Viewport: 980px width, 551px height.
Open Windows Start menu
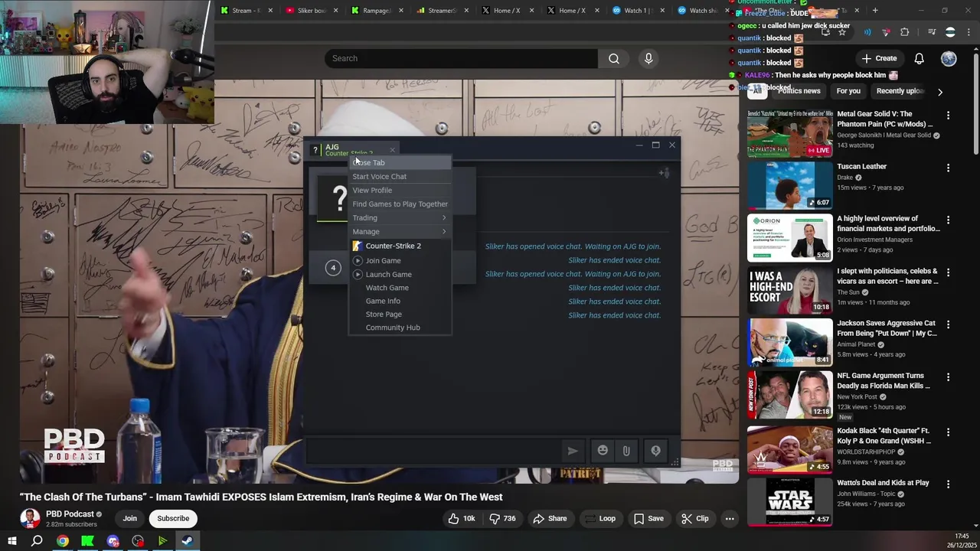[12, 541]
